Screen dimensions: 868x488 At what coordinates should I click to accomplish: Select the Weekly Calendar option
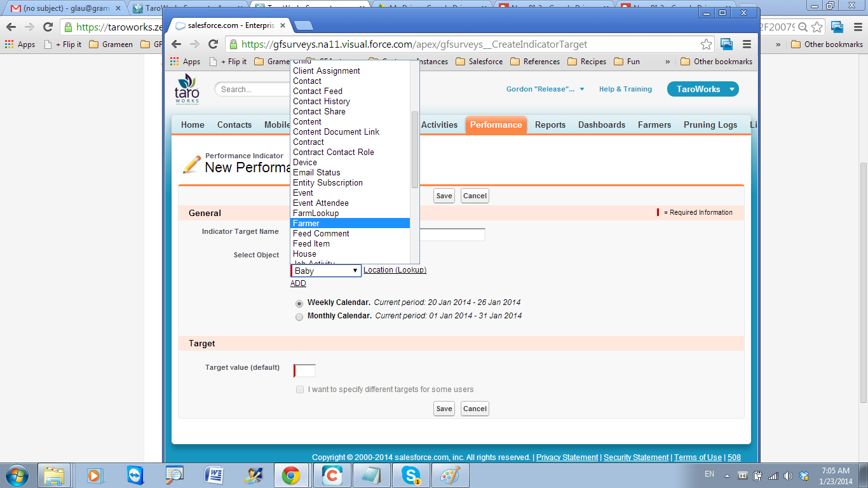[x=299, y=304]
